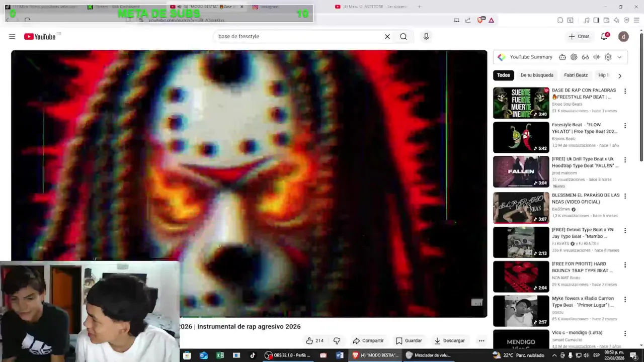The width and height of the screenshot is (644, 362).
Task: Open the account avatar menu
Action: click(623, 36)
